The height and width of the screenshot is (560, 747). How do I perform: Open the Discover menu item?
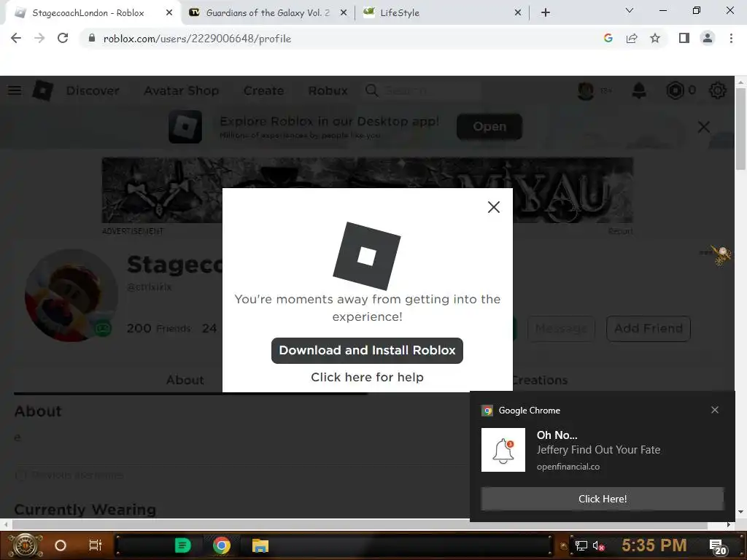[x=93, y=90]
